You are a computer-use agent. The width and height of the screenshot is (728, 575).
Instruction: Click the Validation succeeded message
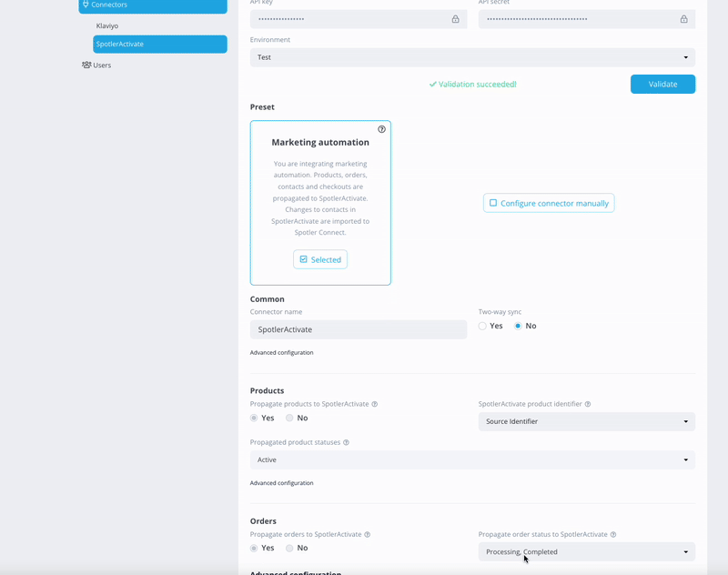click(x=472, y=85)
